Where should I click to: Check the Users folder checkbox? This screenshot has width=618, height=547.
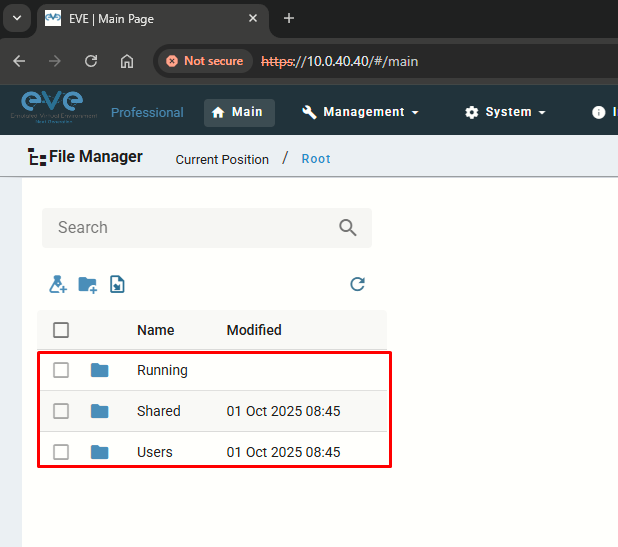tap(61, 452)
